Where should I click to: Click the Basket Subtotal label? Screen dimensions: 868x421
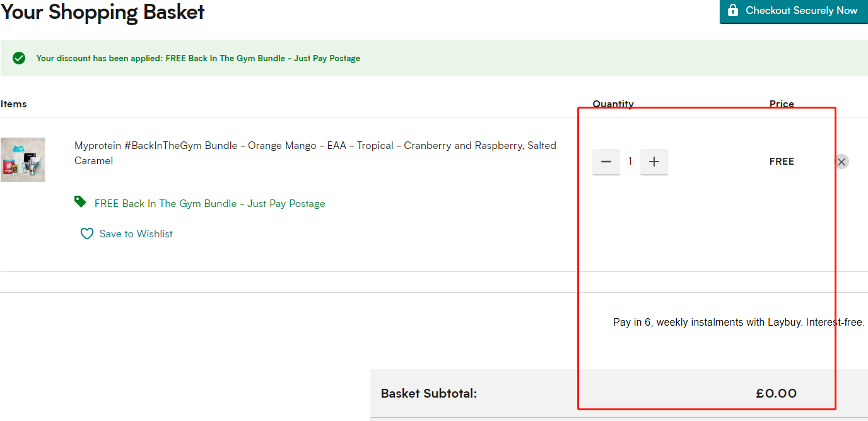[429, 393]
